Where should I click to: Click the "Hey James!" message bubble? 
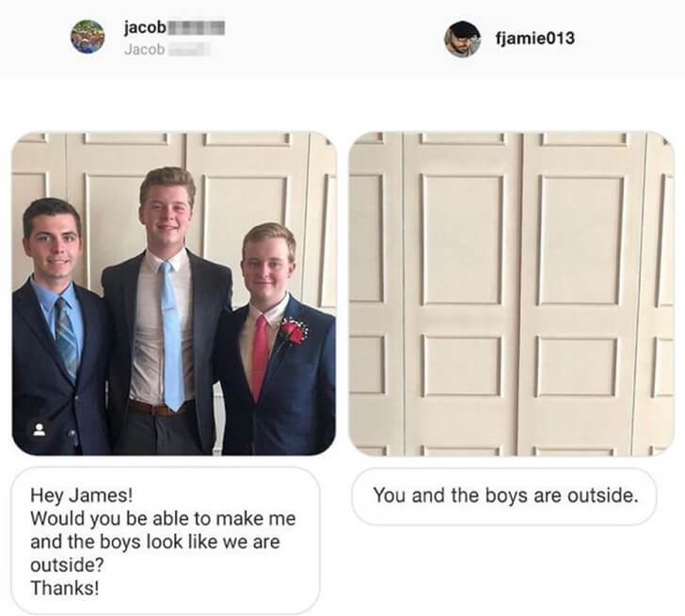[166, 541]
